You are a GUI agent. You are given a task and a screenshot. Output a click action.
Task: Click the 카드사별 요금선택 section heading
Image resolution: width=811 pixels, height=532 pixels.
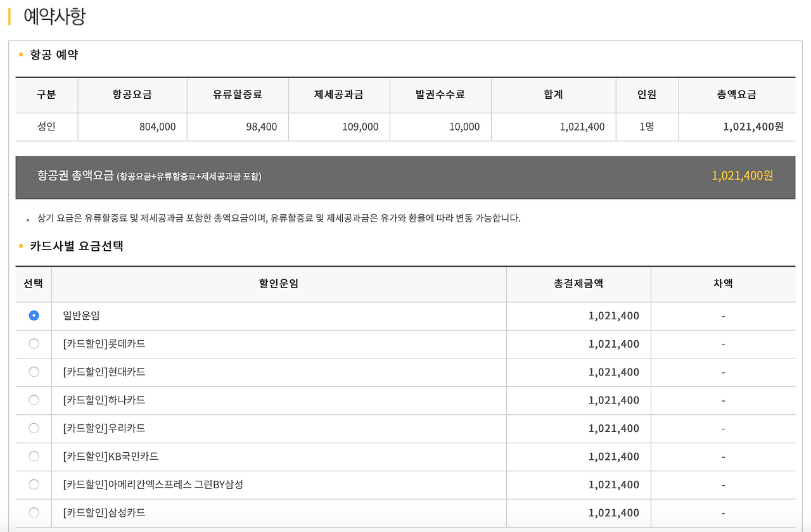coord(76,246)
